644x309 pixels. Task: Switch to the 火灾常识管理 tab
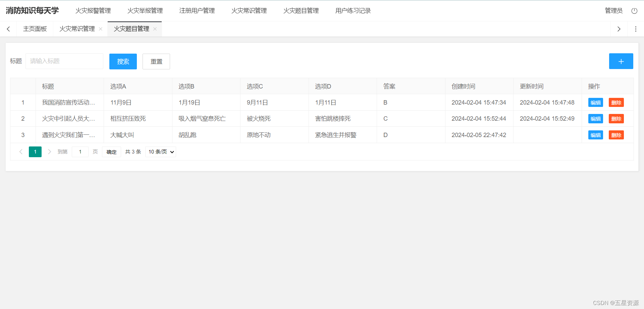77,29
